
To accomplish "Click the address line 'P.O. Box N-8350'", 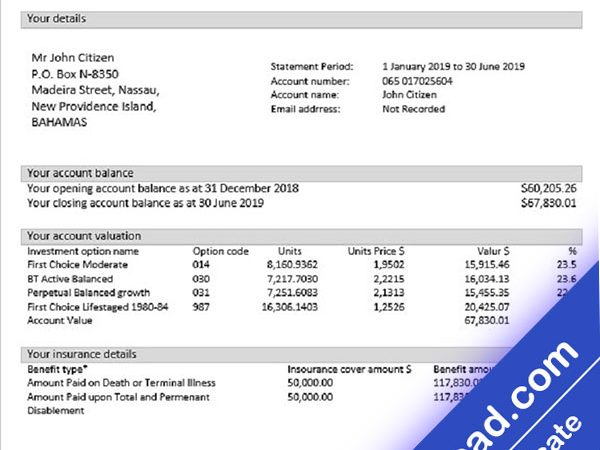I will coord(75,74).
